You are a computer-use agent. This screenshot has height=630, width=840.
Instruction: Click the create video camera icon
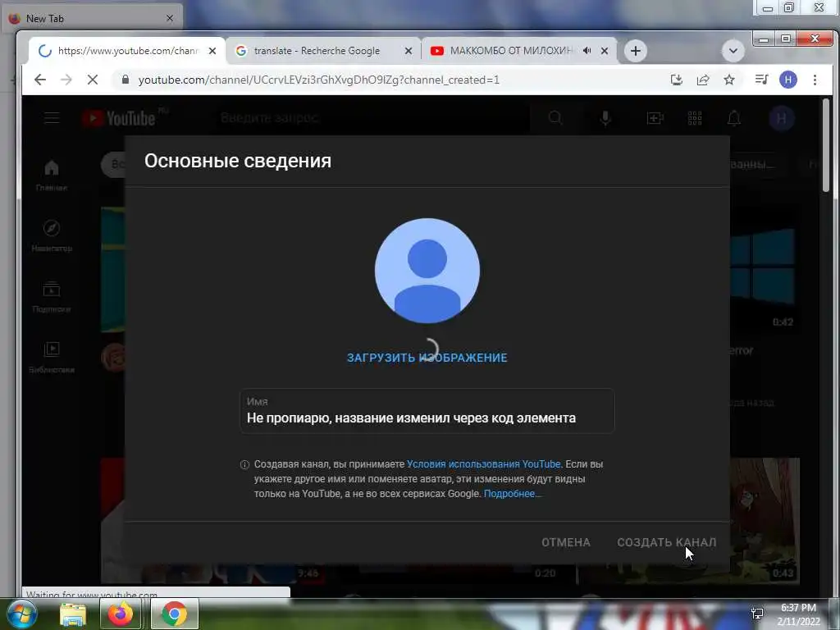pyautogui.click(x=655, y=118)
